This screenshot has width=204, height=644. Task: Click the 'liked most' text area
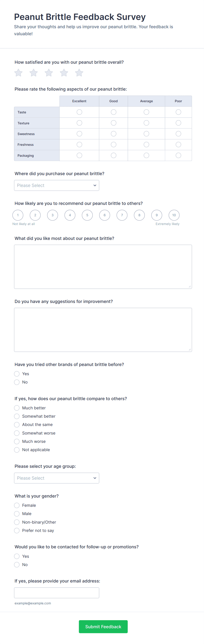[103, 267]
